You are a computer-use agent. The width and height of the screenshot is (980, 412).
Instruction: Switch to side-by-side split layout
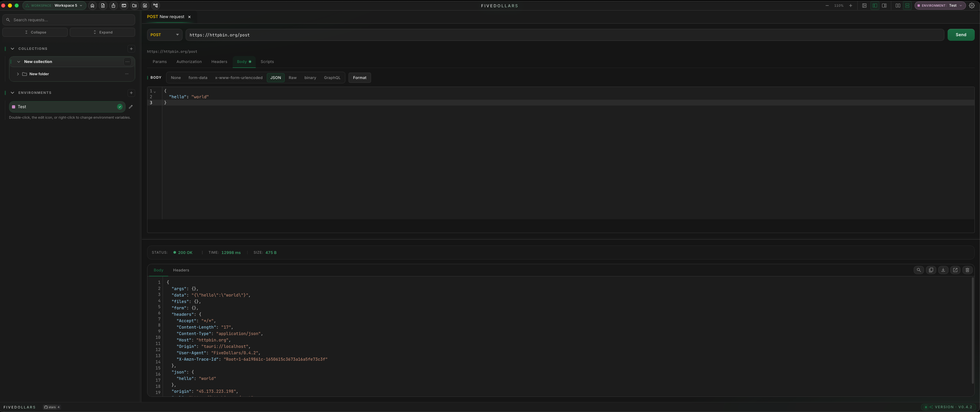pyautogui.click(x=898, y=6)
